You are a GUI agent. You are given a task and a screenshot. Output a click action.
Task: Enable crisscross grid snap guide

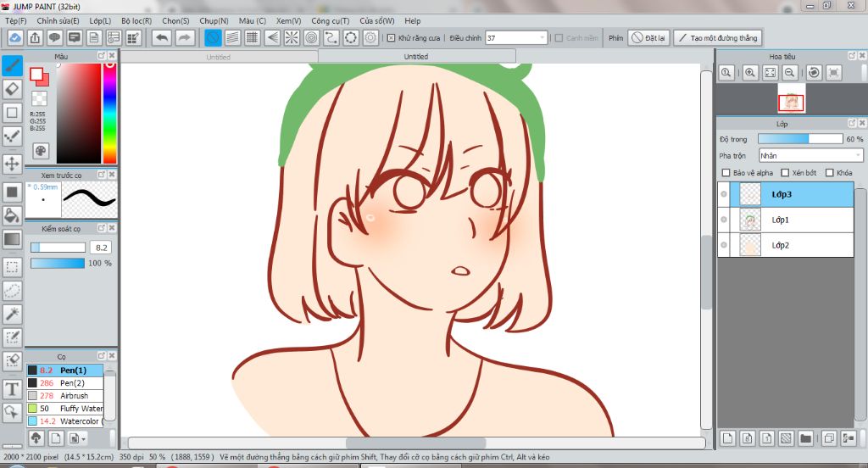coord(253,37)
